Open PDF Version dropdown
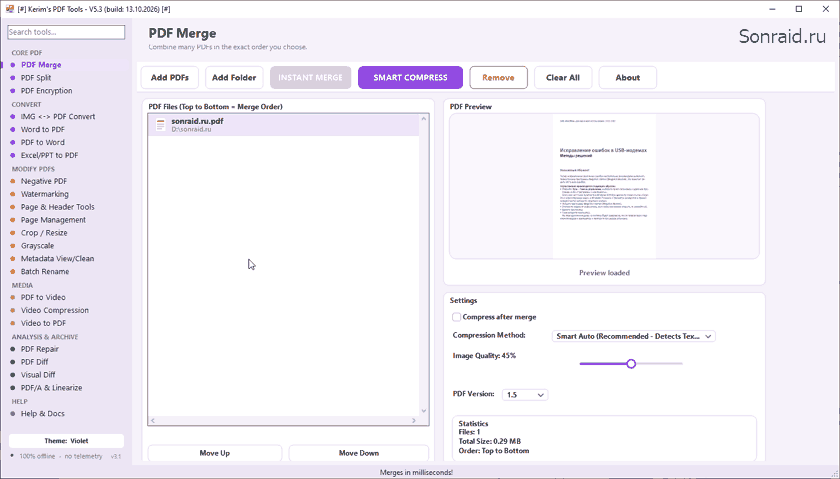The height and width of the screenshot is (479, 840). click(525, 395)
